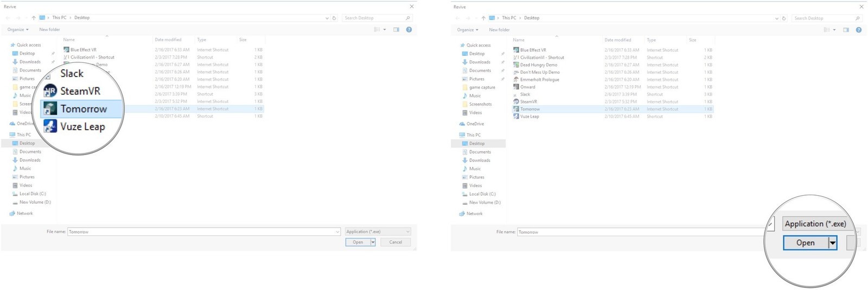This screenshot has width=868, height=290.
Task: Click search magnifier icon in left dialog
Action: point(408,18)
